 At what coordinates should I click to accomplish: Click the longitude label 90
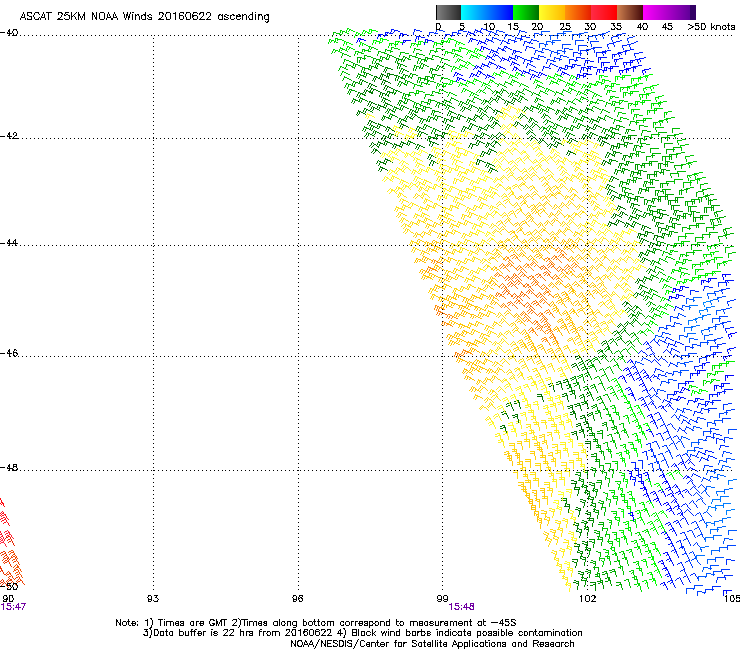click(x=7, y=598)
